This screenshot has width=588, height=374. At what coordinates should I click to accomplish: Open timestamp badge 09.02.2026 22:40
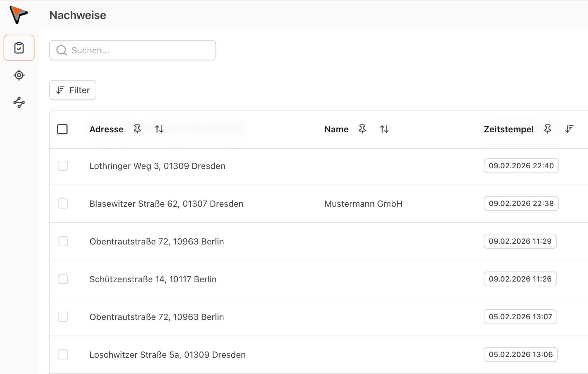pos(521,166)
